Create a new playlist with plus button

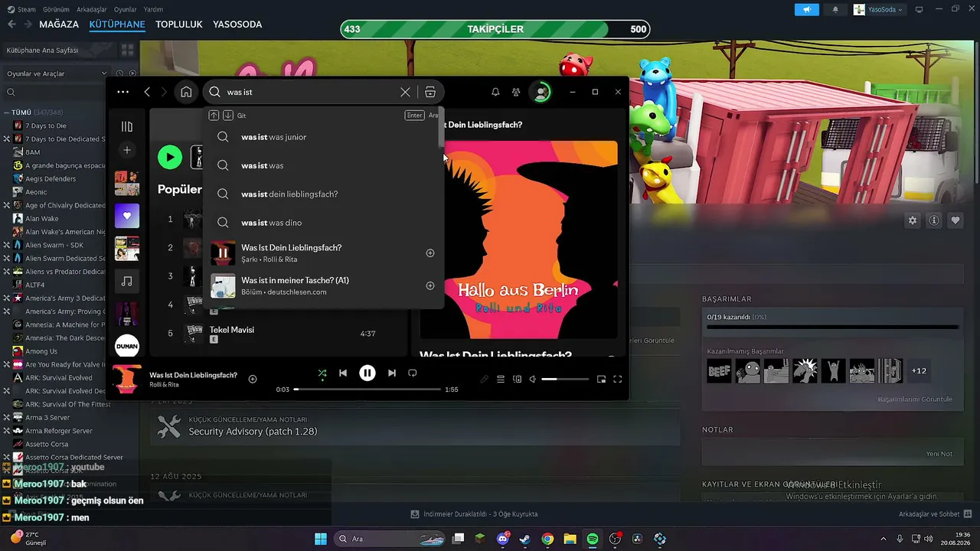click(x=127, y=150)
